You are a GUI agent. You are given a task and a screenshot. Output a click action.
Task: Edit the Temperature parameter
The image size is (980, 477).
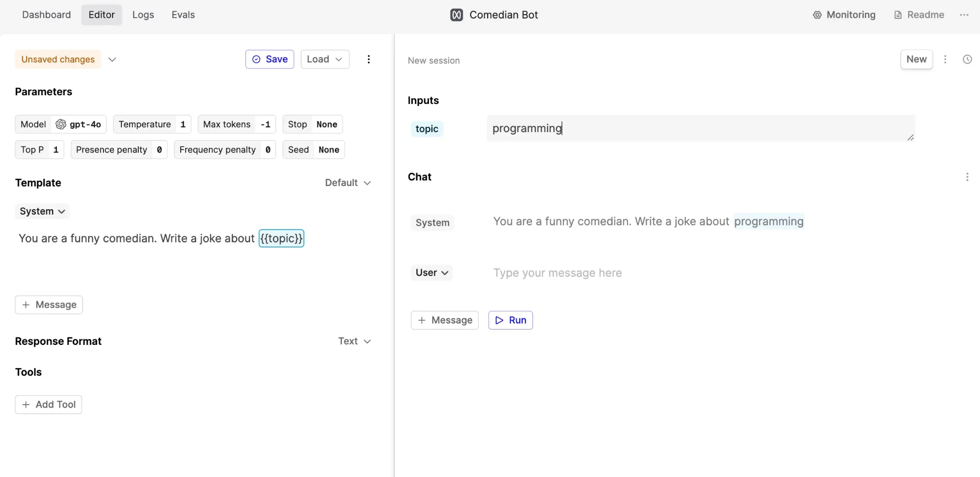(x=152, y=124)
